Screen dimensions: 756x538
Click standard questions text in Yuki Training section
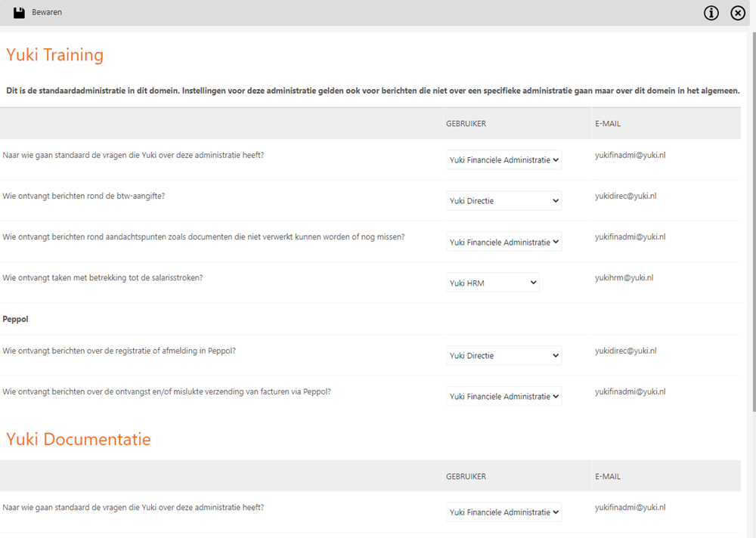133,155
